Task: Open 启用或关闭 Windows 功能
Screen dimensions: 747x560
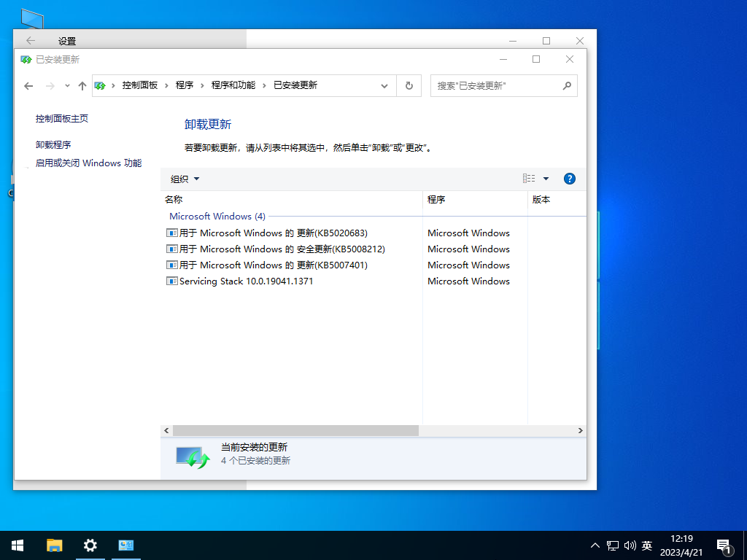Action: (88, 163)
